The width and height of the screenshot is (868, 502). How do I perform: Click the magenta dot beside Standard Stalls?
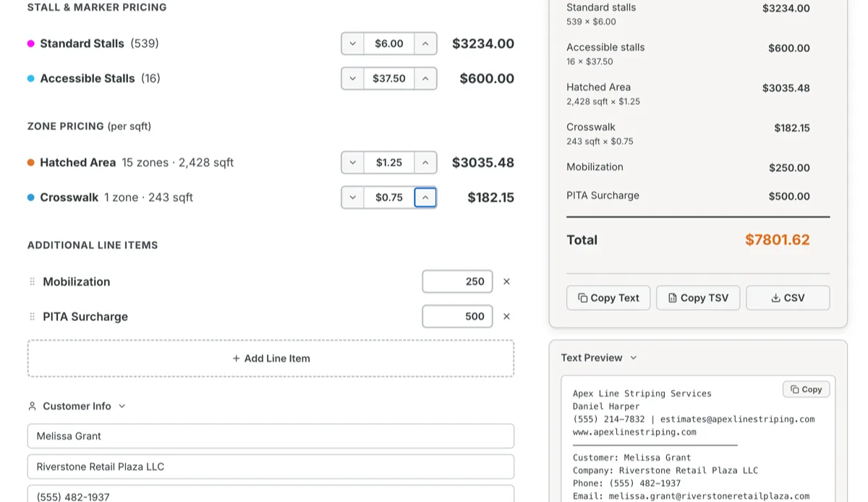coord(32,43)
